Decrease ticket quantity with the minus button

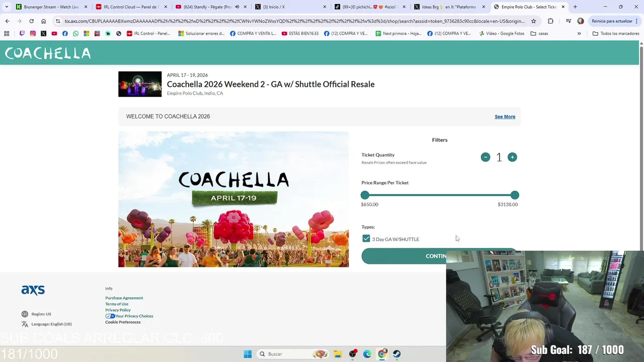tap(485, 157)
